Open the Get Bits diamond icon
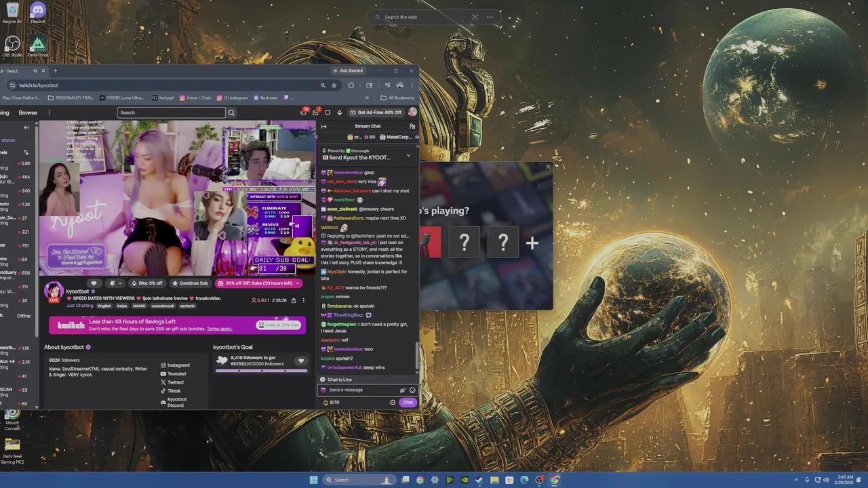This screenshot has width=868, height=488. pos(339,113)
